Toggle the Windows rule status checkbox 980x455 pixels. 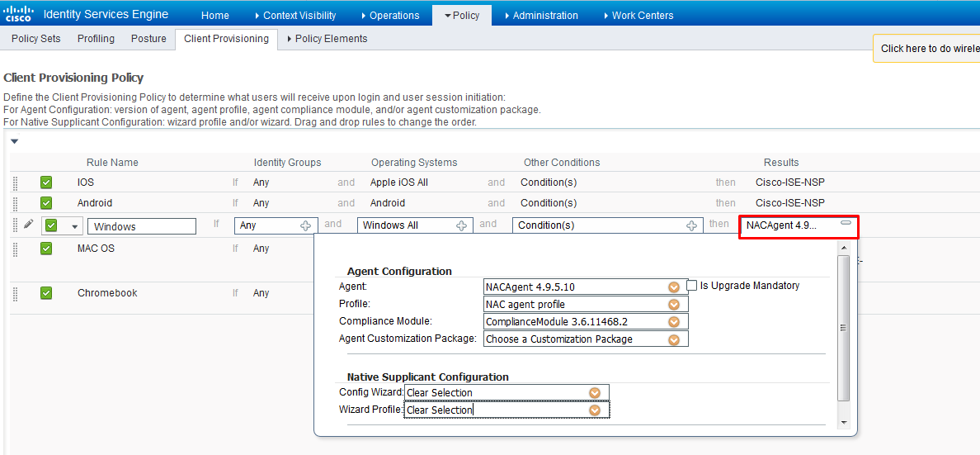[x=52, y=225]
